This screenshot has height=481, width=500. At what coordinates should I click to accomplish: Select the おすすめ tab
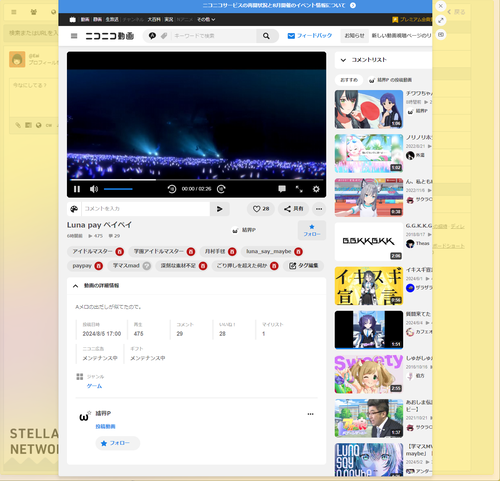(x=349, y=80)
